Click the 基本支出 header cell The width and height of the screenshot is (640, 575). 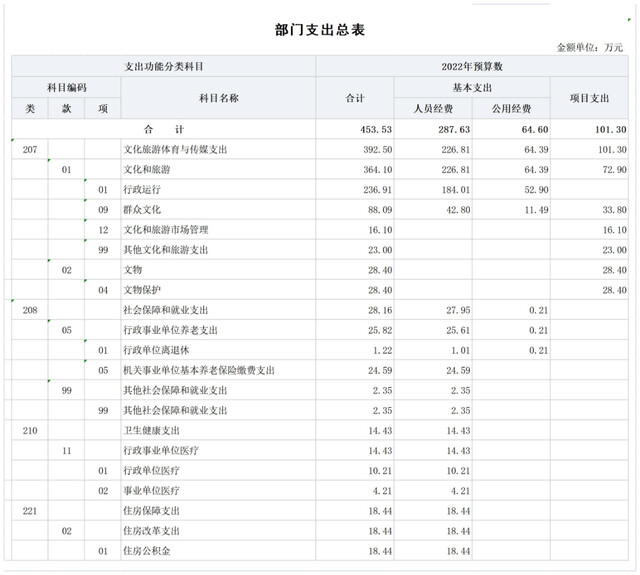(471, 88)
